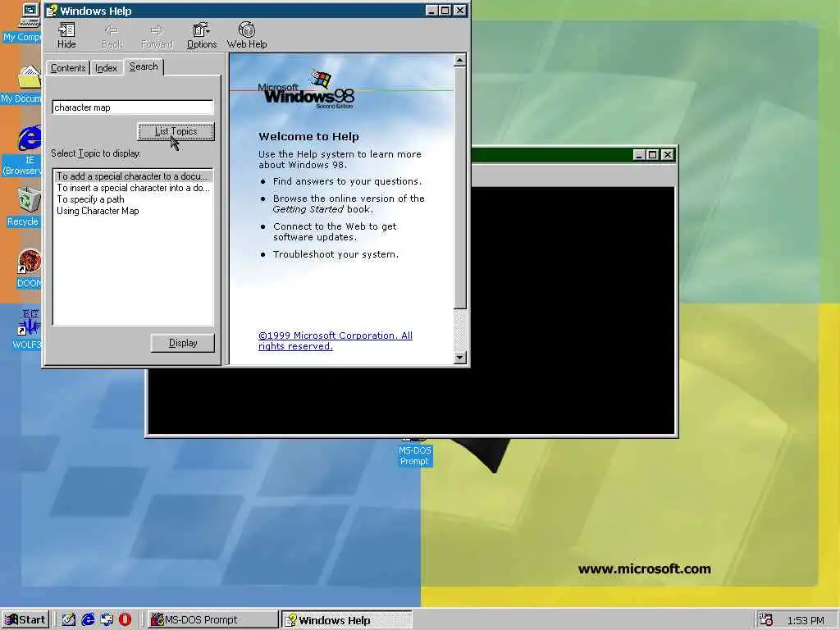Select 'To insert a special character into a do...' topic
Screen dimensions: 840x630
[133, 188]
